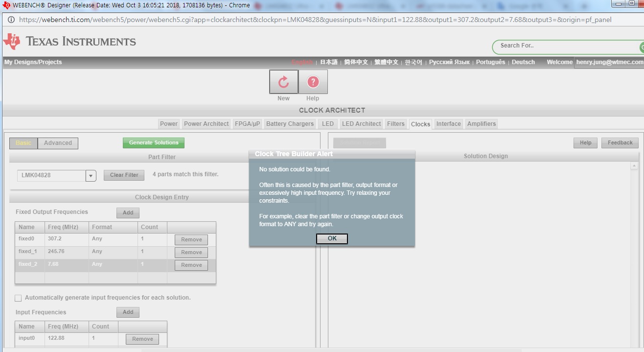Add a new fixed output frequency
This screenshot has width=644, height=352.
[x=128, y=213]
